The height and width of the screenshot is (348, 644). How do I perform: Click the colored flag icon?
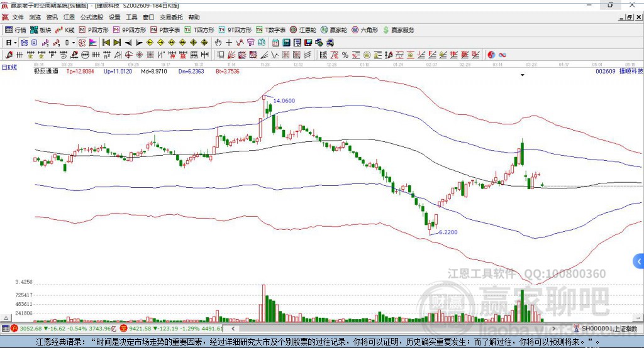coord(93,43)
